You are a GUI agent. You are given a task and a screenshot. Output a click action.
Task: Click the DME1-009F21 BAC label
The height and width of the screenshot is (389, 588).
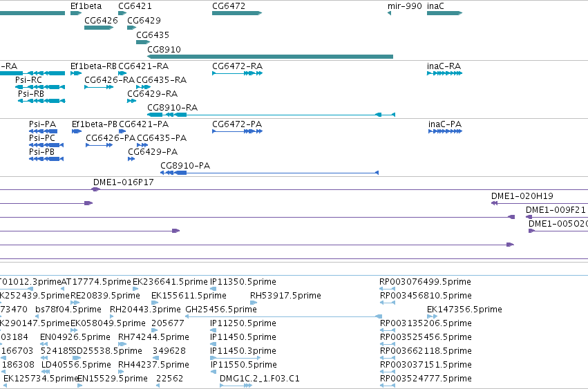[x=556, y=210]
